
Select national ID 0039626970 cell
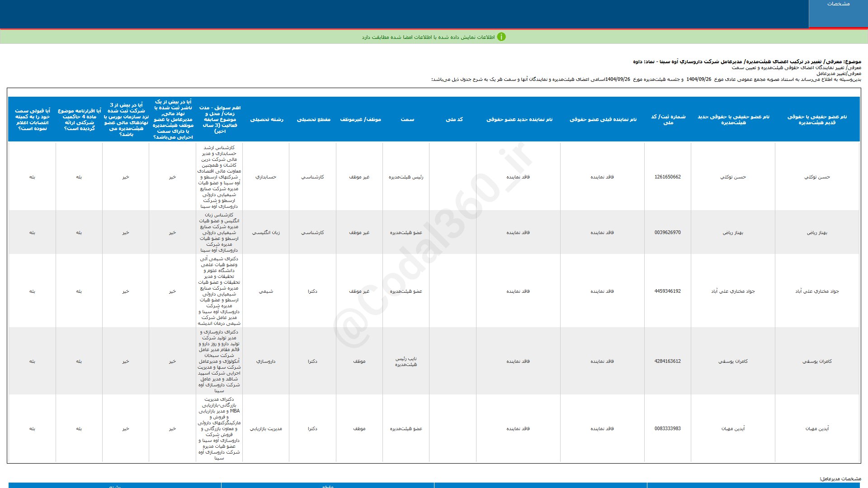[667, 232]
